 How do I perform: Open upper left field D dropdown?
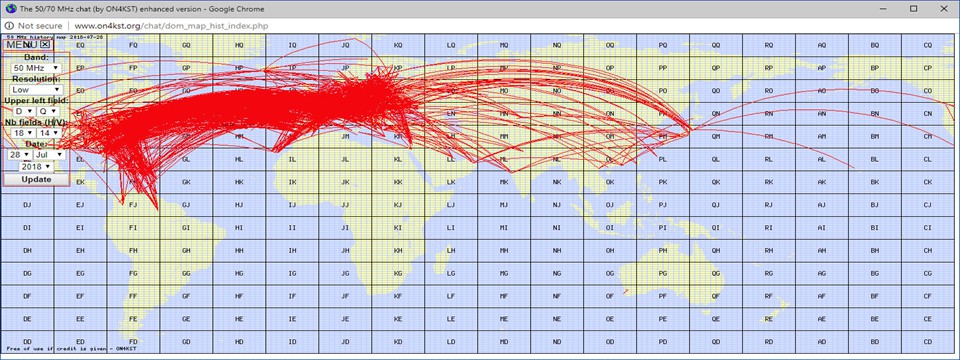[24, 111]
